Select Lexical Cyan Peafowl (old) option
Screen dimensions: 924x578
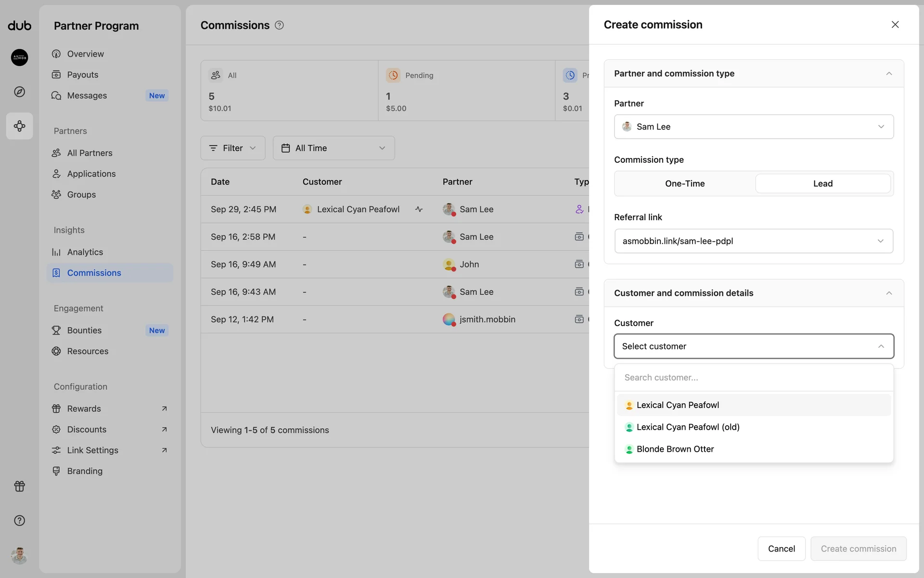point(688,427)
